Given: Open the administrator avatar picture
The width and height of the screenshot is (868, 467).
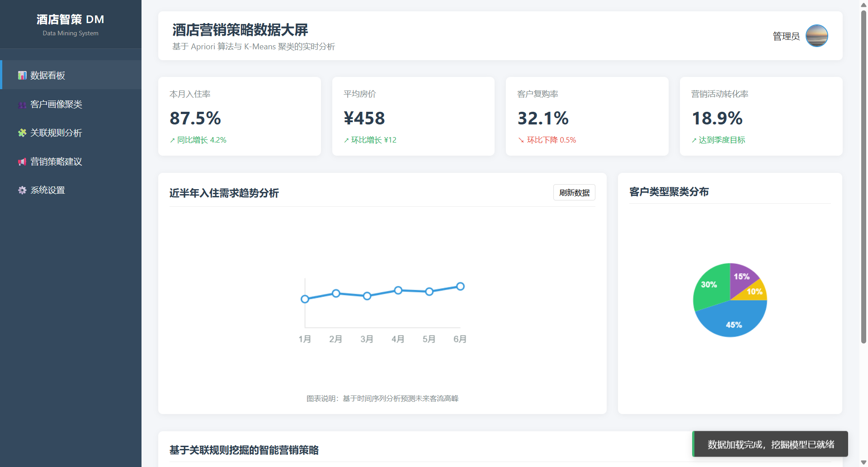Looking at the screenshot, I should (816, 36).
